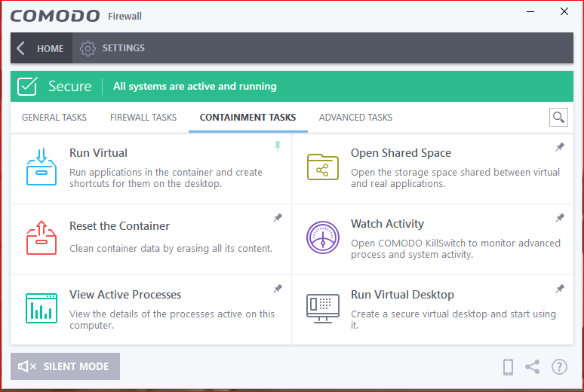
Task: Click 'View the details of the processes' description
Action: 172,320
